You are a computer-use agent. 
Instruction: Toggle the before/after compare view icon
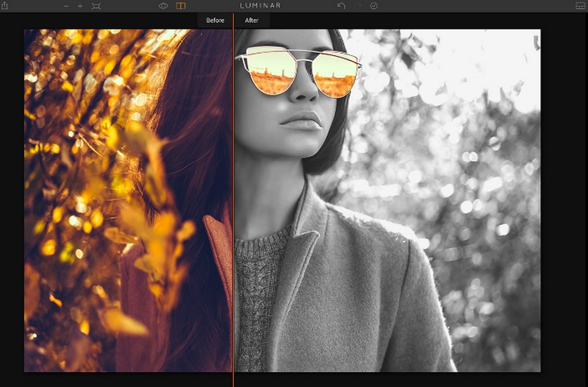181,6
